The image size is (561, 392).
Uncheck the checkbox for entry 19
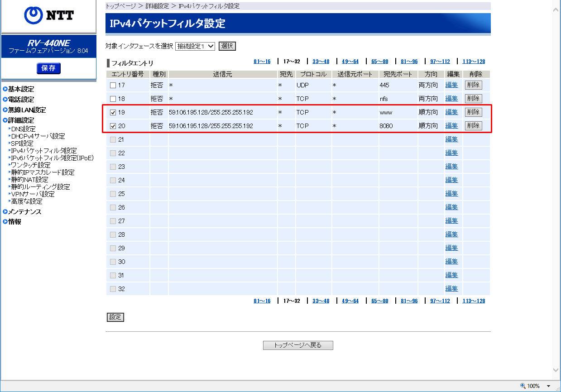pos(113,112)
